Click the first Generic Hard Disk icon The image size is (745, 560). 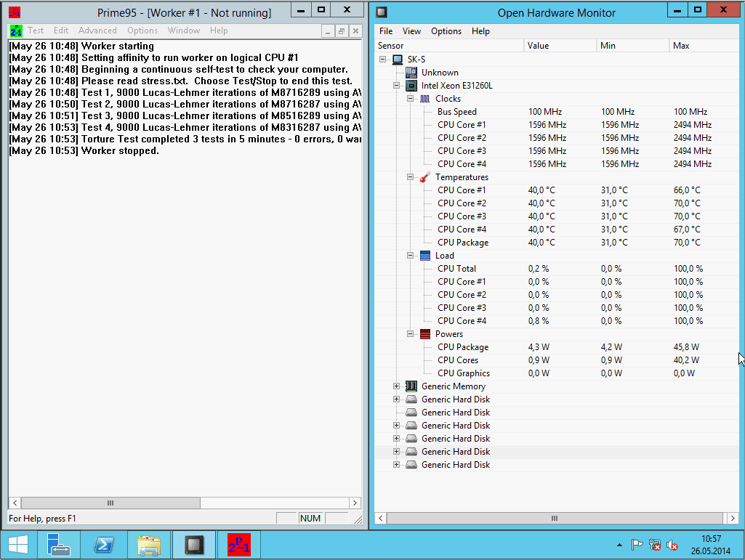pyautogui.click(x=411, y=399)
